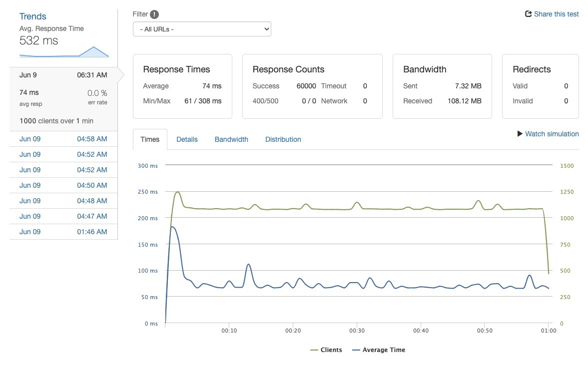
Task: Click the 00:30 time axis label
Action: point(357,331)
